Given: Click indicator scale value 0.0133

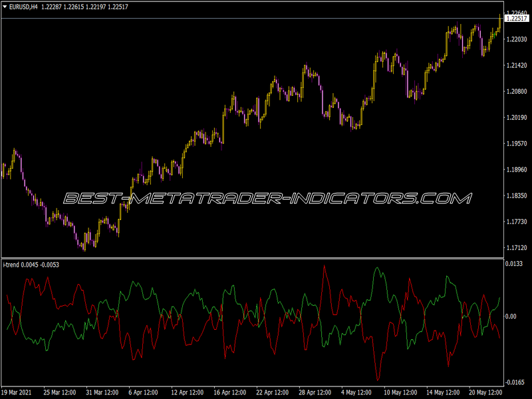Looking at the screenshot, I should [514, 263].
